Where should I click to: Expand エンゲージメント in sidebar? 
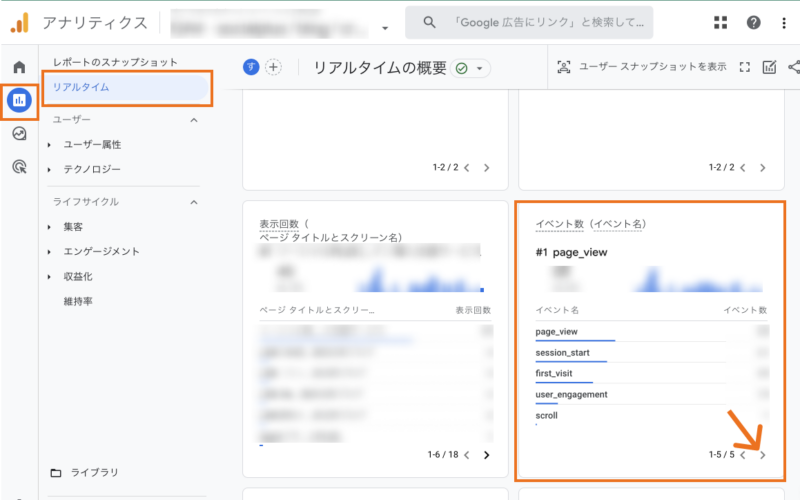(49, 252)
